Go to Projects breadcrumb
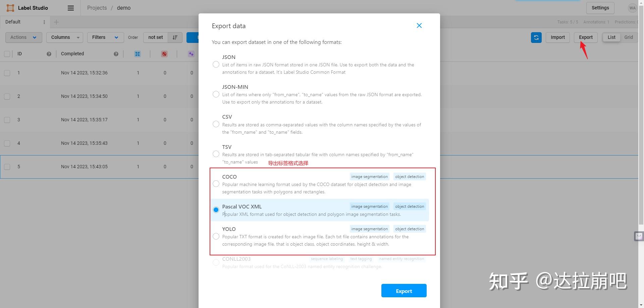Screen dimensions: 644x308 [97, 8]
